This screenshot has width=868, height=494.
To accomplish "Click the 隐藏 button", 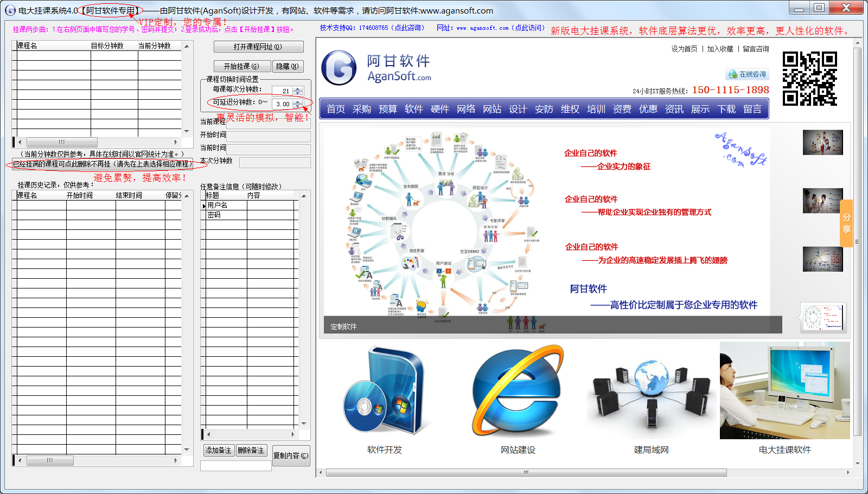I will [x=287, y=66].
